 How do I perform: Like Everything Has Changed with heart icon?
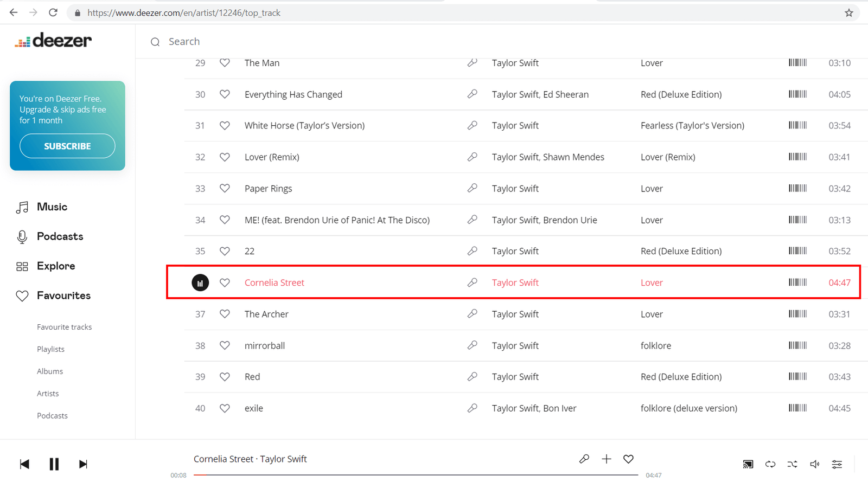click(x=225, y=94)
